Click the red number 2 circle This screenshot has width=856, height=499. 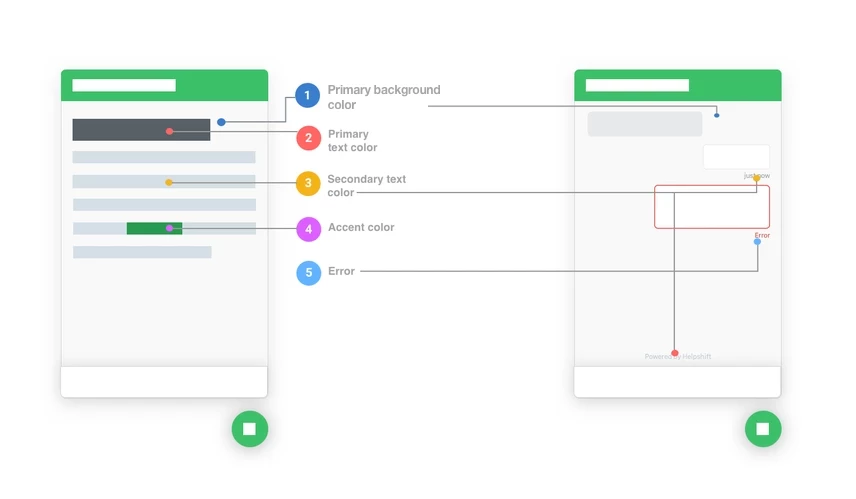[308, 139]
